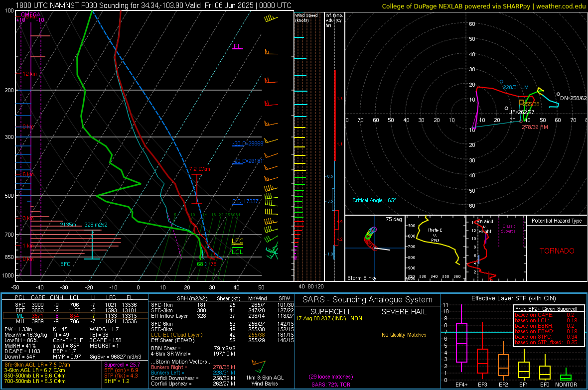Screen dimensions: 588x390
Task: Click the SR Wind v. Height inset label
Action: pyautogui.click(x=485, y=227)
